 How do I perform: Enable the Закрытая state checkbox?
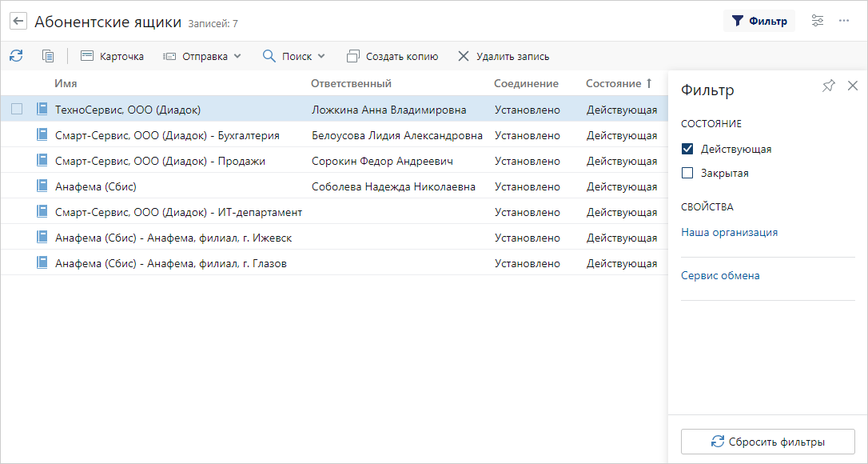[687, 173]
